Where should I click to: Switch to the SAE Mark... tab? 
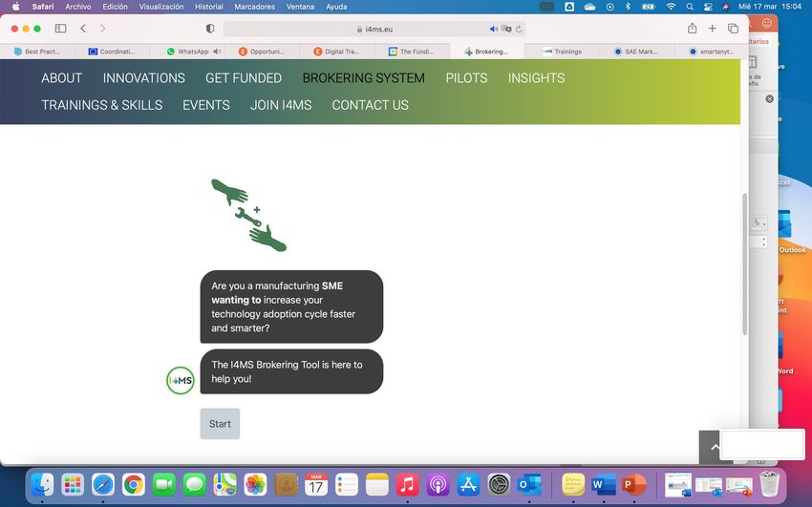tap(637, 52)
